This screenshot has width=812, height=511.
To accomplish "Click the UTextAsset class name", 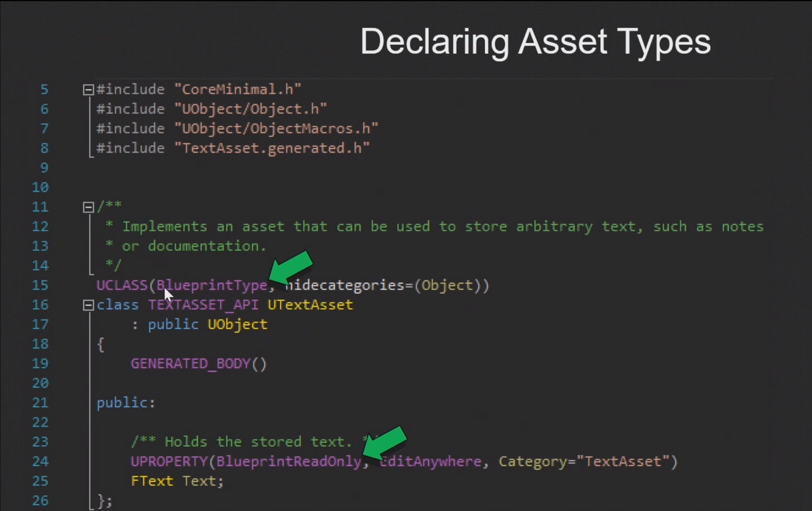I will click(310, 305).
